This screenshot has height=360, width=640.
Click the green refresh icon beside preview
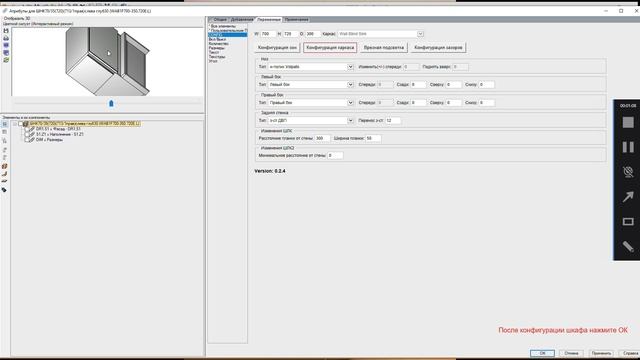(6, 60)
